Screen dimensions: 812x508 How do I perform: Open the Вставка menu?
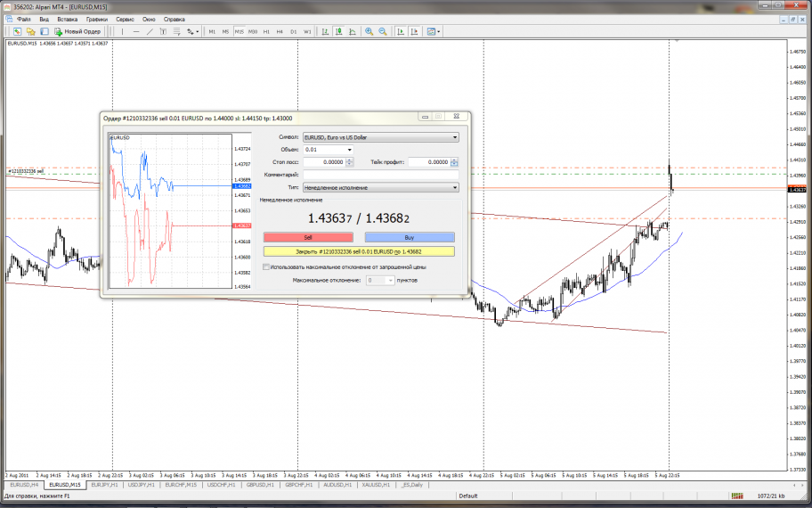click(68, 20)
